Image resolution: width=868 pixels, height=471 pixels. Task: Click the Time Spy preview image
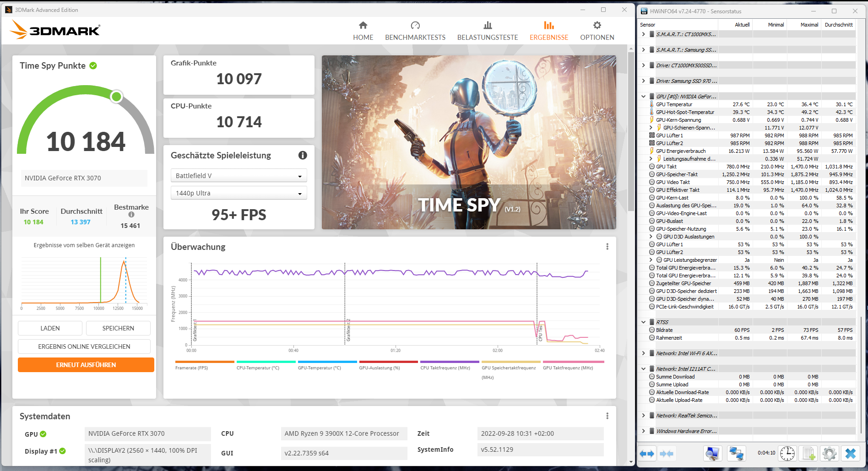tap(469, 142)
